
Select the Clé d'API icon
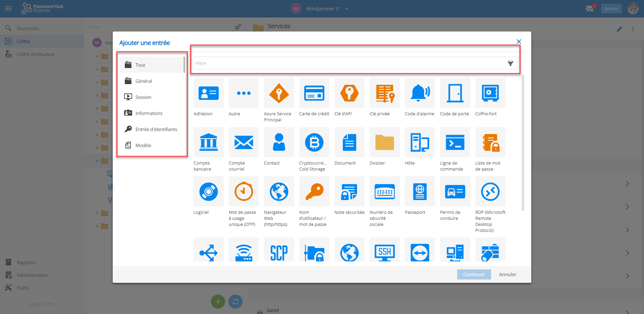(x=349, y=93)
